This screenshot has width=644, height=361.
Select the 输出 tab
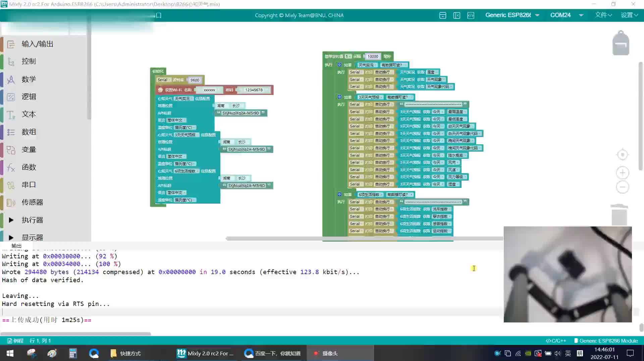16,246
